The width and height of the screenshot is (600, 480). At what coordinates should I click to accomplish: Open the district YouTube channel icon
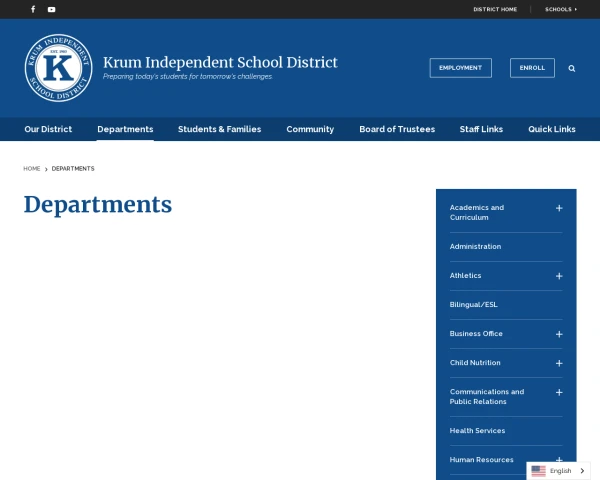pos(51,10)
